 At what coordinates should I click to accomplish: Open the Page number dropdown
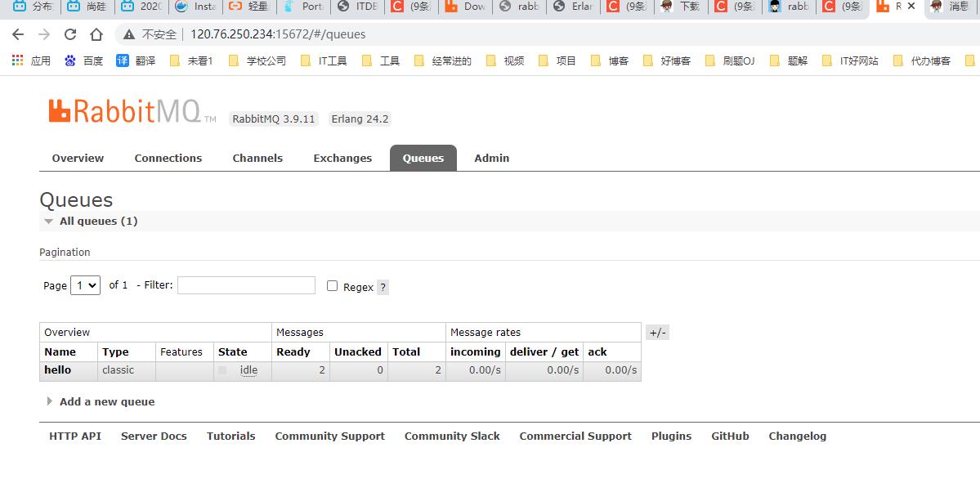click(86, 285)
